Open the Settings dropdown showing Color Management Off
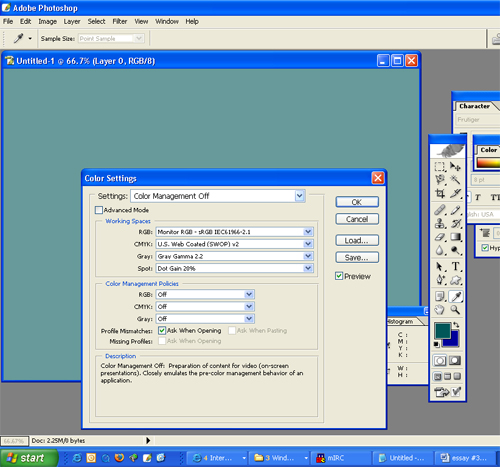 218,196
